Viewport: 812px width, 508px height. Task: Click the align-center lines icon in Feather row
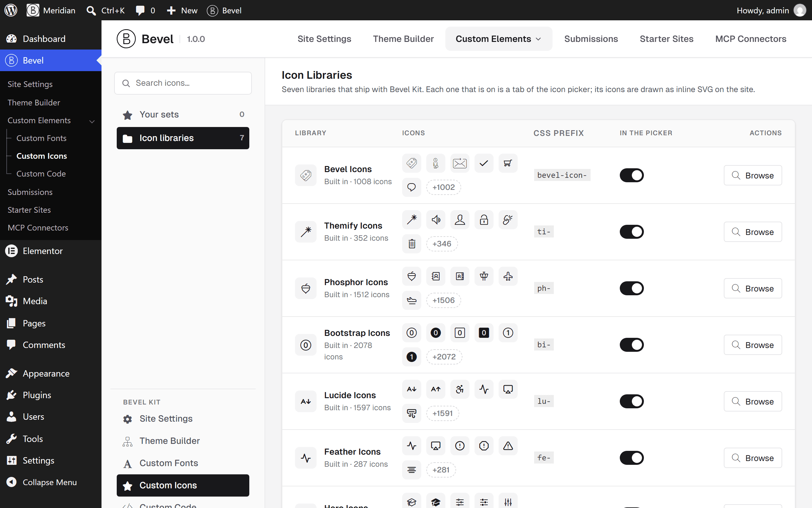412,470
